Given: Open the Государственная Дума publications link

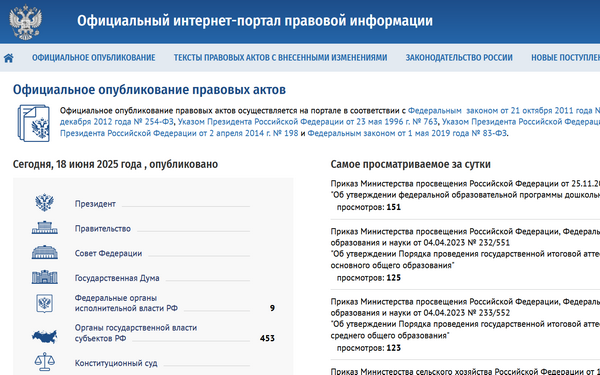Looking at the screenshot, I should point(117,278).
